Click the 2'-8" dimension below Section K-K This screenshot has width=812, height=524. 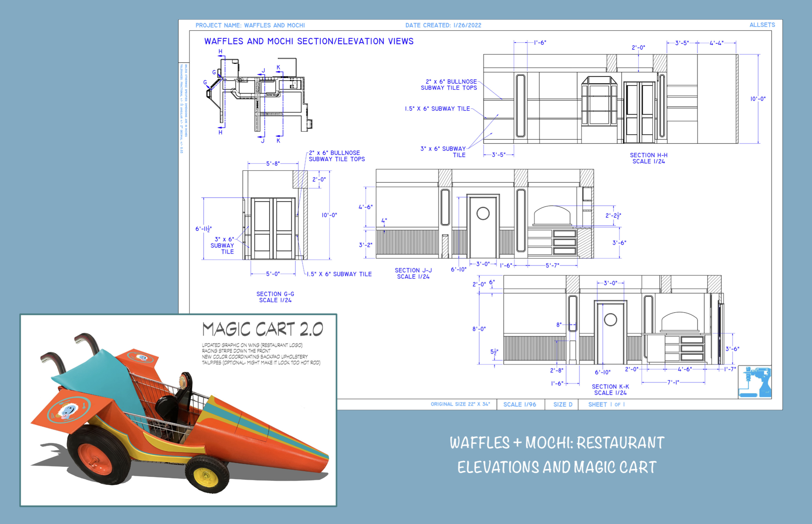pos(557,371)
